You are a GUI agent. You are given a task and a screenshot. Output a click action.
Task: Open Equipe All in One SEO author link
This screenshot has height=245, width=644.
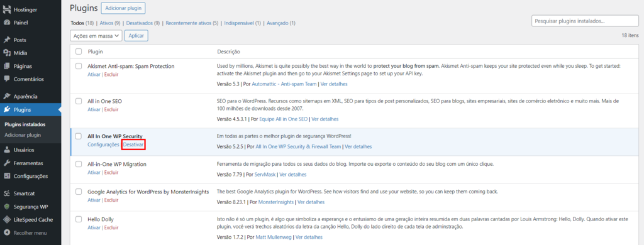[x=284, y=119]
